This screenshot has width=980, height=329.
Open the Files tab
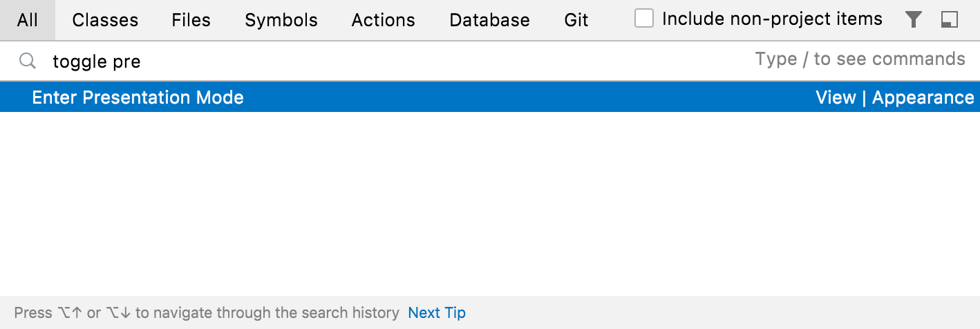tap(191, 20)
